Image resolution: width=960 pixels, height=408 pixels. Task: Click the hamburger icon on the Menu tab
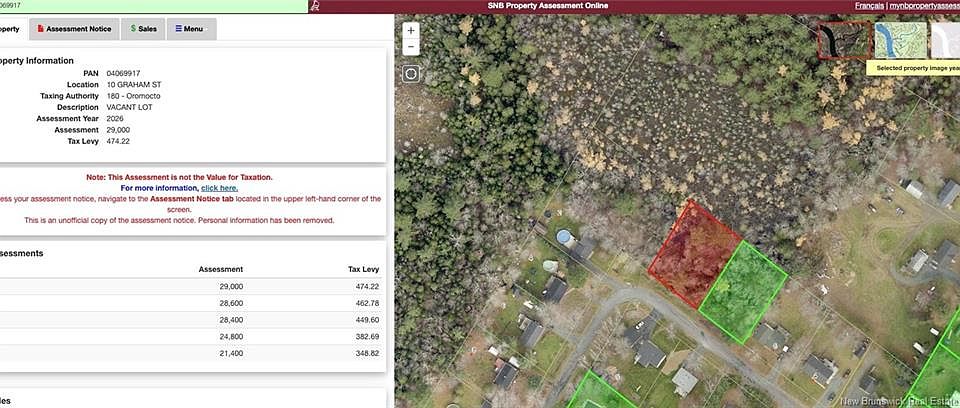point(178,29)
